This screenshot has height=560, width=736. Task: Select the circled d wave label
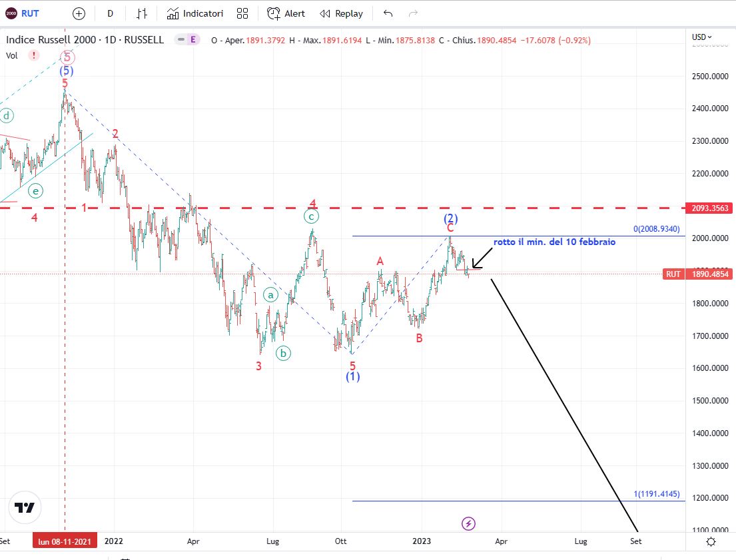(x=7, y=115)
